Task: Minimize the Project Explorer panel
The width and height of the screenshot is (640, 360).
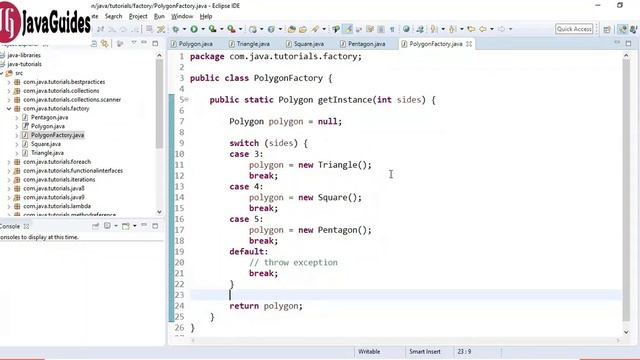Action: (x=144, y=42)
